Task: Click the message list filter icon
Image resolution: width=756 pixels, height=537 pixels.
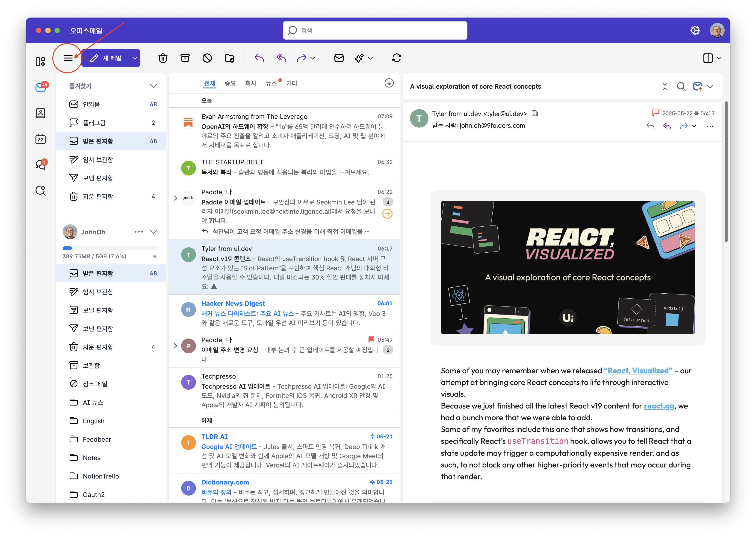Action: click(x=389, y=83)
